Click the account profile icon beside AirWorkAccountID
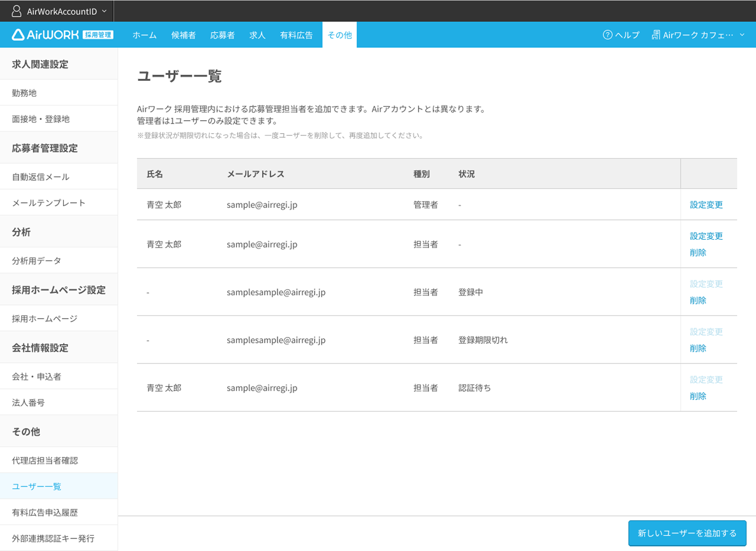Screen dimensions: 756x551 16,11
